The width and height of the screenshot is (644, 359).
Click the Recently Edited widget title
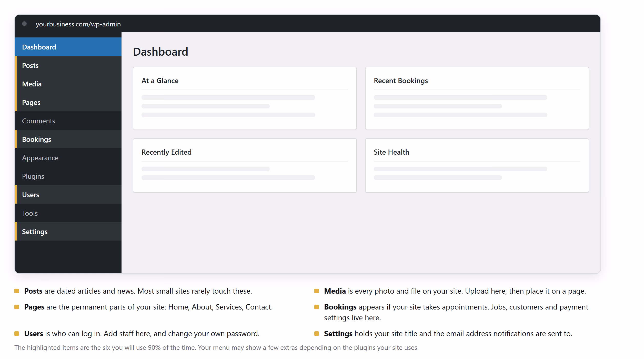point(166,152)
